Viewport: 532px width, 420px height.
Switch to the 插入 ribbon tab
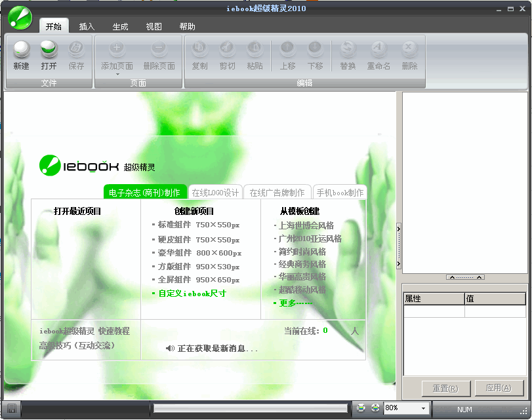click(86, 26)
